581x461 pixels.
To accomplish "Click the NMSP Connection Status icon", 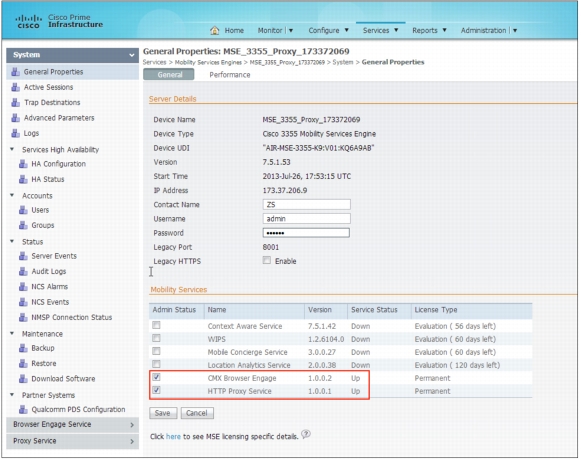I will point(23,318).
